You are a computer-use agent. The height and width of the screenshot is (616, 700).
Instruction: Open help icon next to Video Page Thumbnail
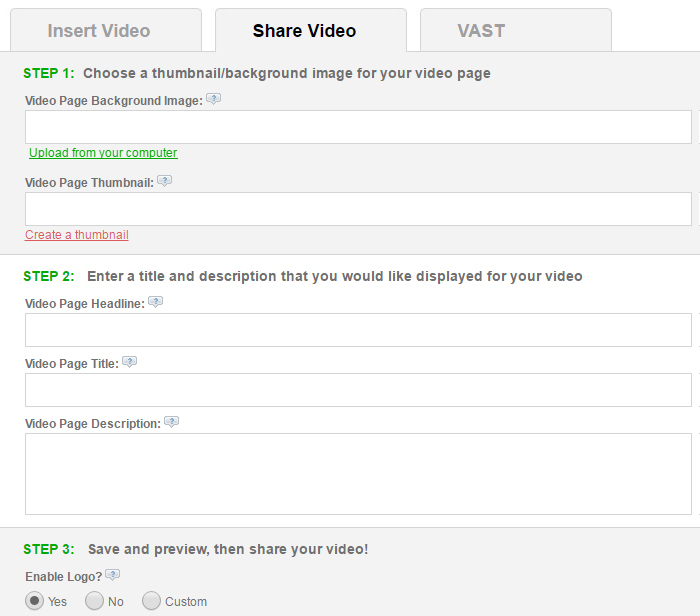[x=164, y=181]
